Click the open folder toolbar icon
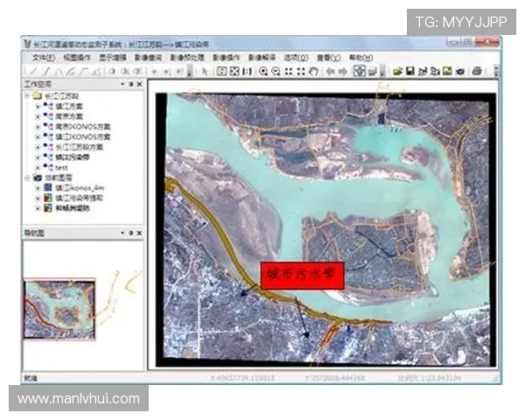 coord(397,72)
